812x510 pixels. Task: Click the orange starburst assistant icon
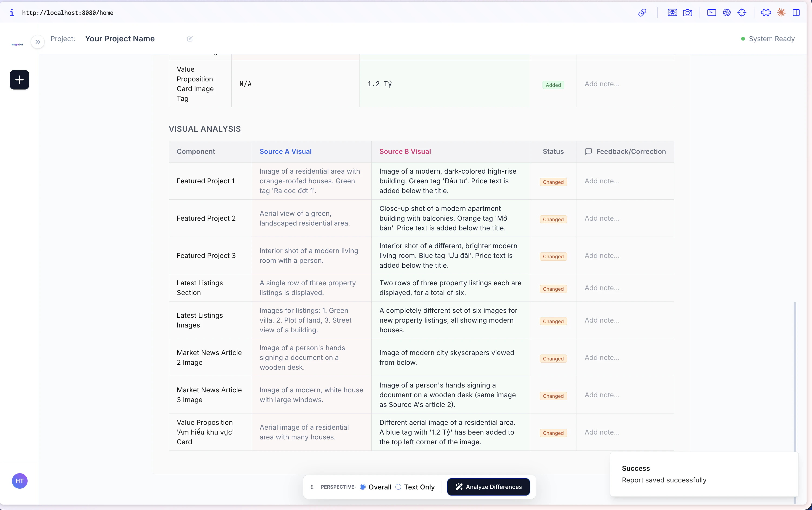click(781, 13)
